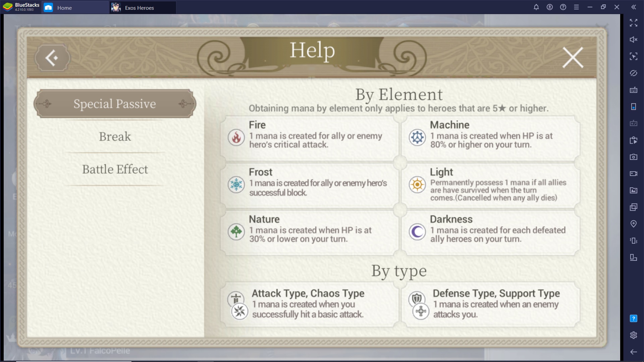Screen dimensions: 644x362
Task: Select the Special Passive tab
Action: pos(115,104)
